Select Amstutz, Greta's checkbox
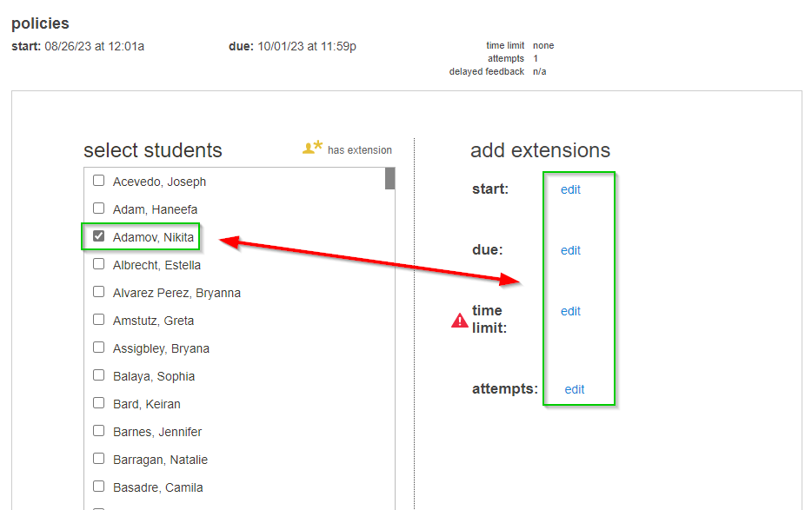Screen dimensions: 812x510 [x=98, y=320]
